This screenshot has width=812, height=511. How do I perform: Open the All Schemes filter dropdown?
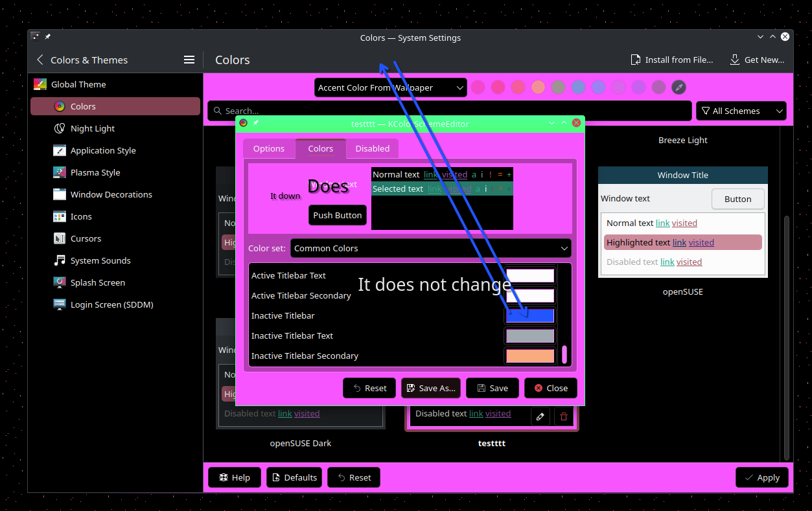tap(741, 111)
